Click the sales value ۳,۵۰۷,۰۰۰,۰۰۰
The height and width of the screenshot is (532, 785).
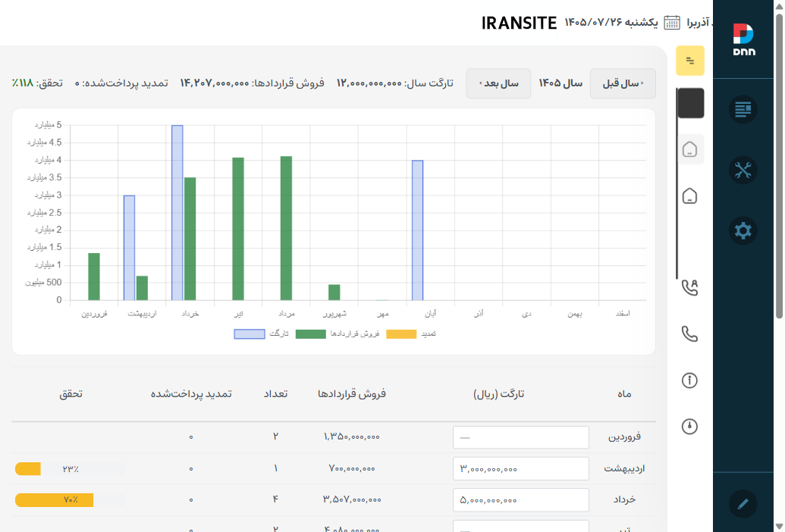click(x=352, y=499)
